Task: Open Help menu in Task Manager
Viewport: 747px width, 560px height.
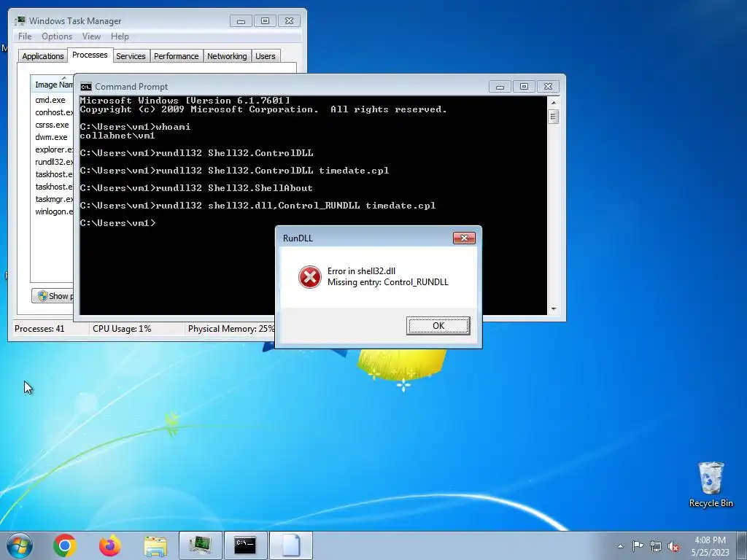Action: (120, 36)
